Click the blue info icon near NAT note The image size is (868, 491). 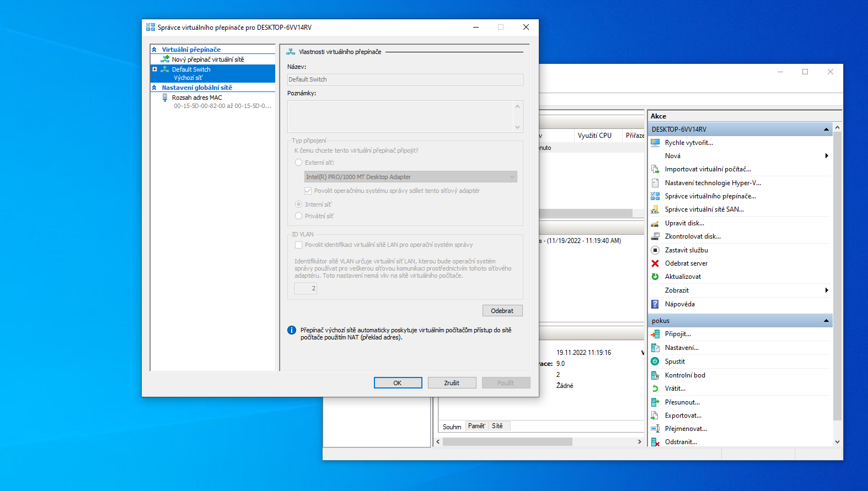pyautogui.click(x=292, y=330)
